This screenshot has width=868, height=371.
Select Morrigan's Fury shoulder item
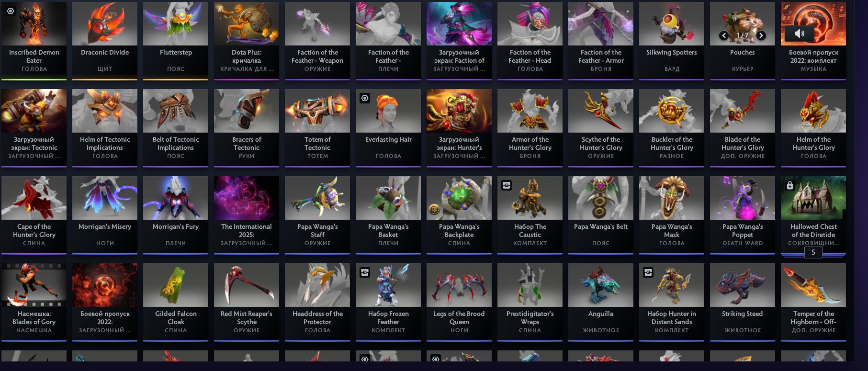[176, 214]
